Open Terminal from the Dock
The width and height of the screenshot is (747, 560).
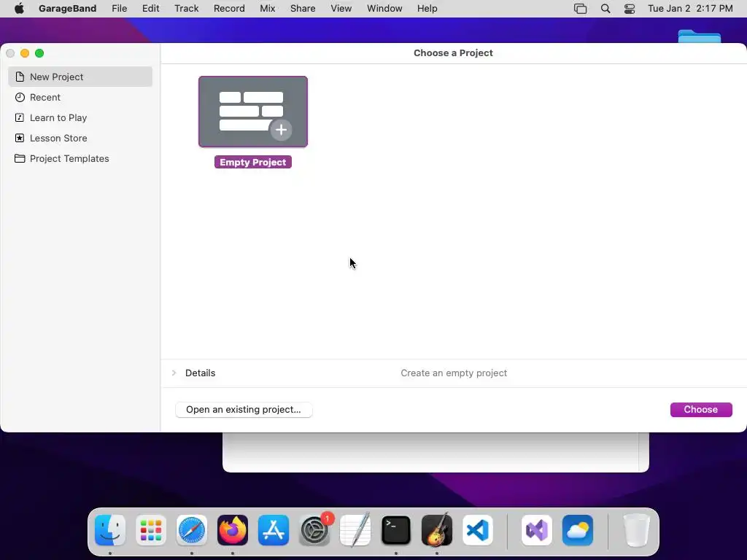coord(396,530)
